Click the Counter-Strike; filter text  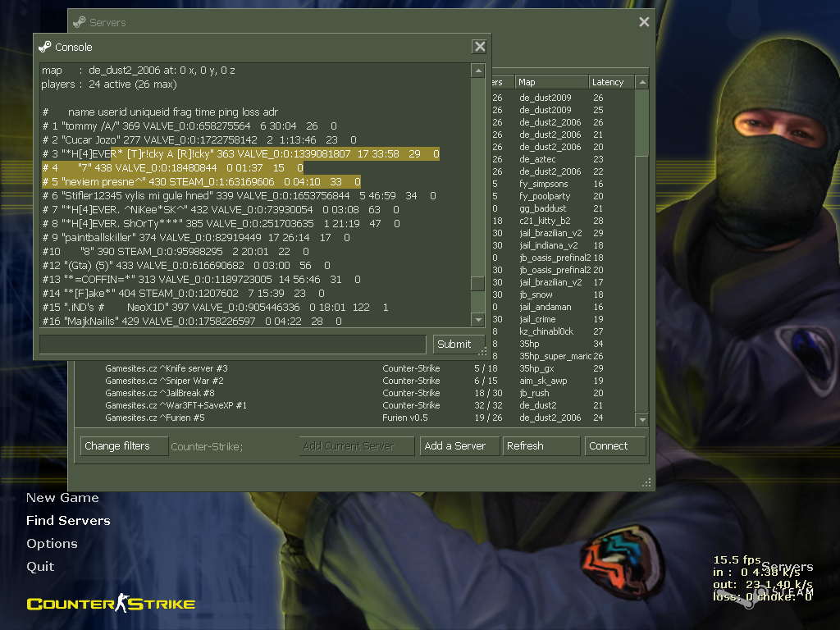coord(207,447)
